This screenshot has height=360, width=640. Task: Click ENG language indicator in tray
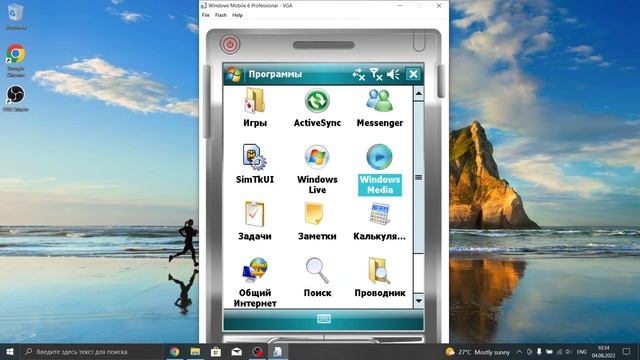pos(582,352)
